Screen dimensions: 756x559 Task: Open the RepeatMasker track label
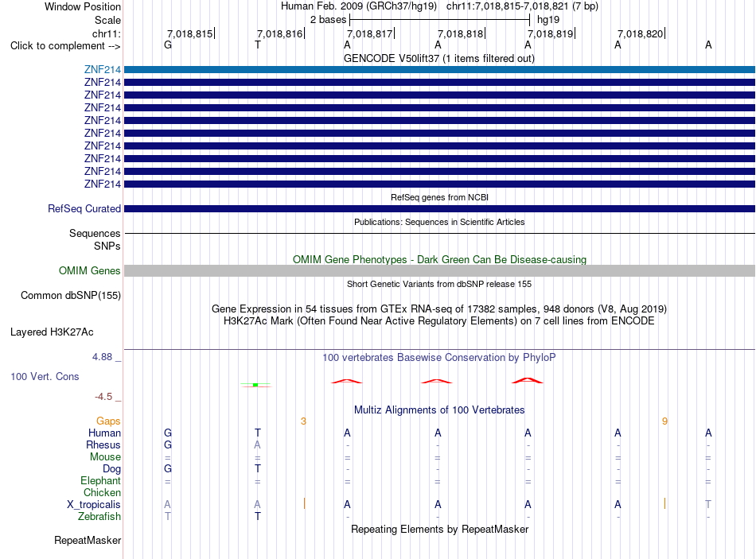(88, 540)
